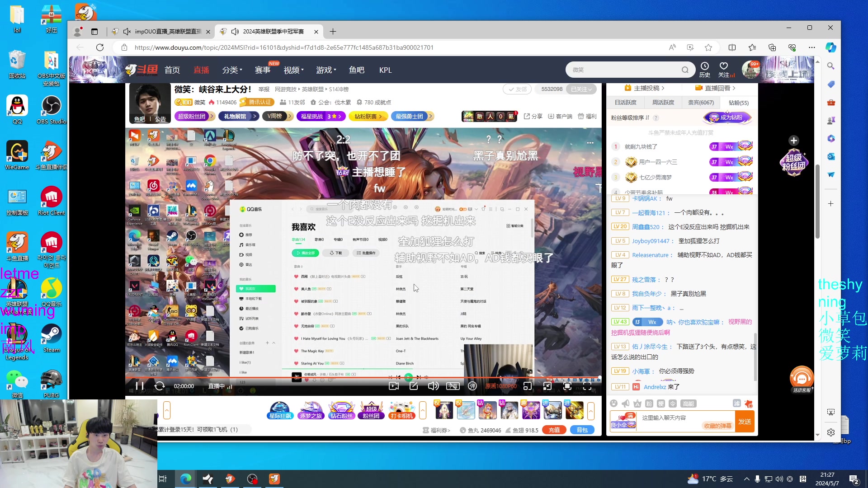Open 主播投稿 videos link
The height and width of the screenshot is (488, 868).
[x=645, y=88]
